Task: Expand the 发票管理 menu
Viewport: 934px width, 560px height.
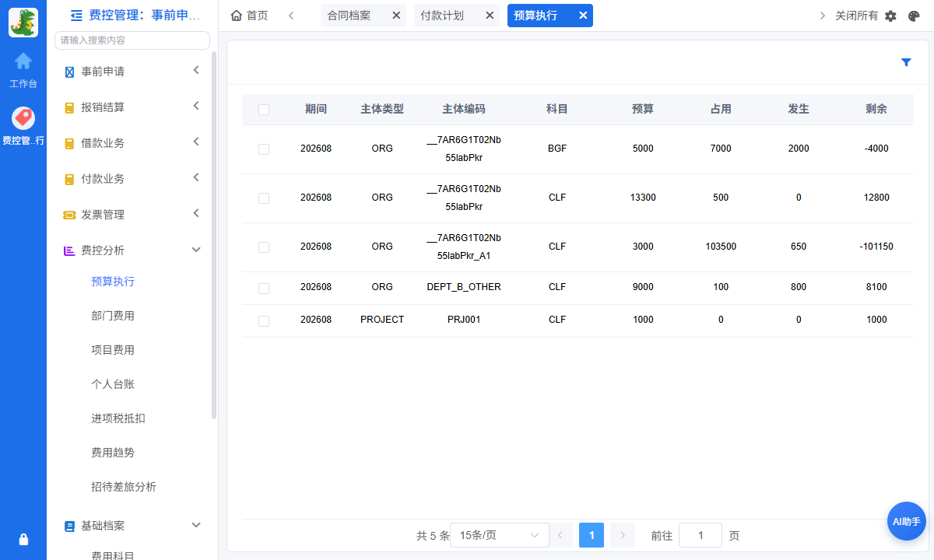Action: click(196, 214)
